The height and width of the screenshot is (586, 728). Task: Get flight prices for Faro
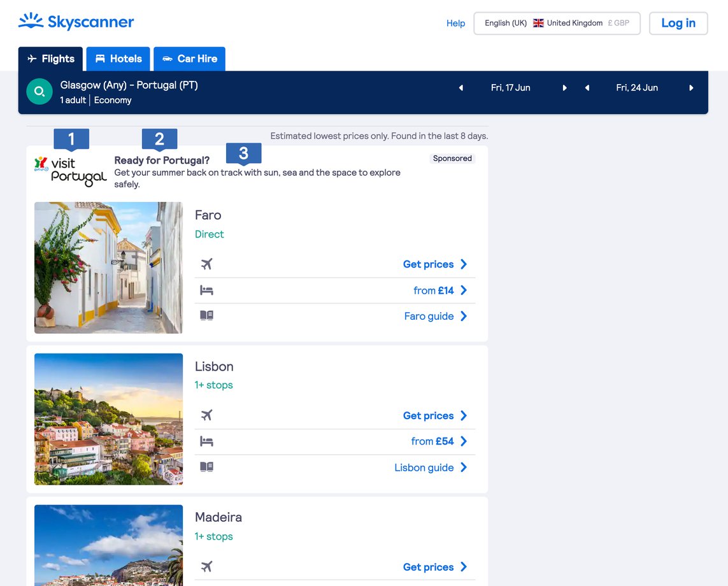tap(428, 264)
